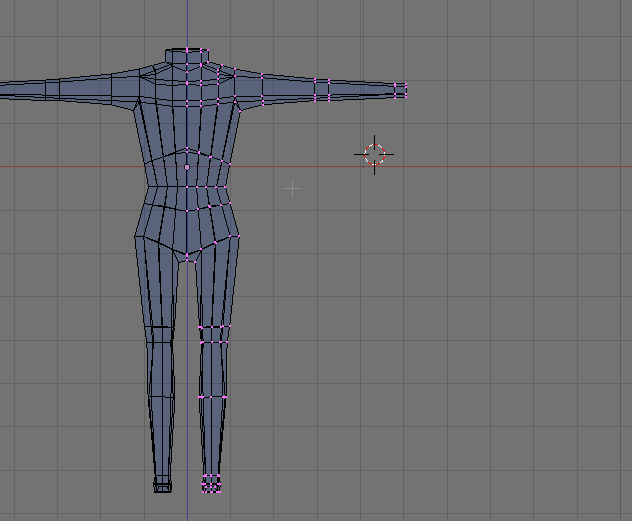This screenshot has width=632, height=521.
Task: Select the neck top edge of the mesh
Action: tap(187, 50)
